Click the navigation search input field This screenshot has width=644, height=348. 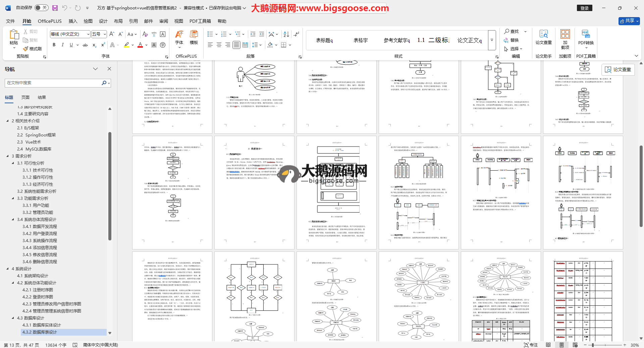pyautogui.click(x=54, y=83)
